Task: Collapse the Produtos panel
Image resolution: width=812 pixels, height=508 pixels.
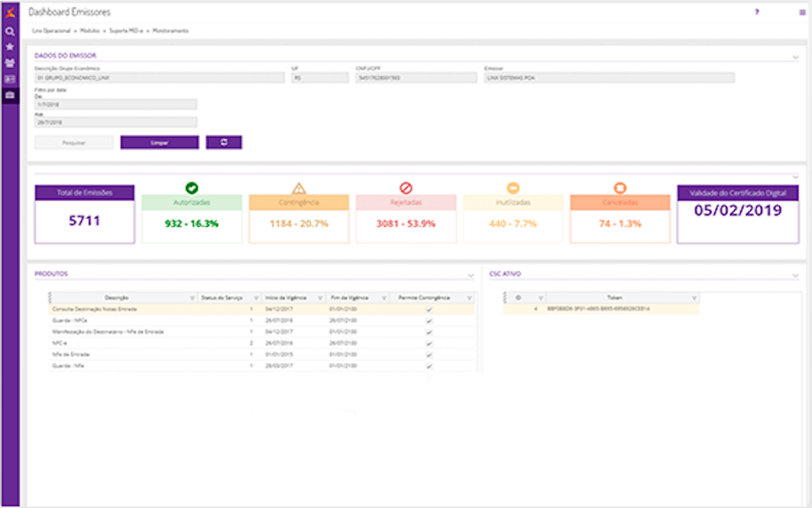Action: (x=470, y=275)
